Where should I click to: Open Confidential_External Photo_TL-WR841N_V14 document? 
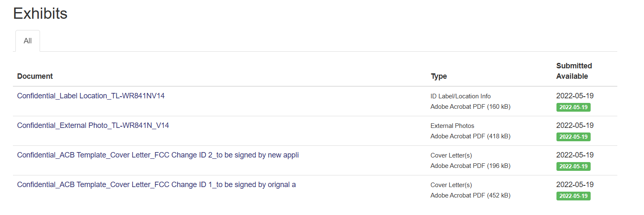93,125
